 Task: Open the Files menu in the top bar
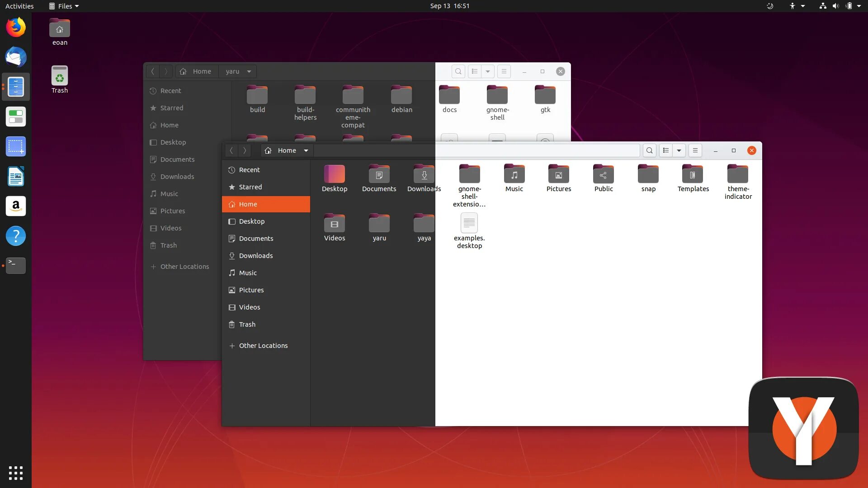click(64, 6)
